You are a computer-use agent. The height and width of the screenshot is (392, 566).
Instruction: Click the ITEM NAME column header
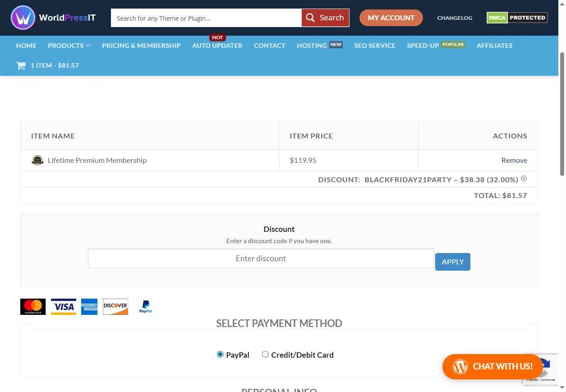53,136
